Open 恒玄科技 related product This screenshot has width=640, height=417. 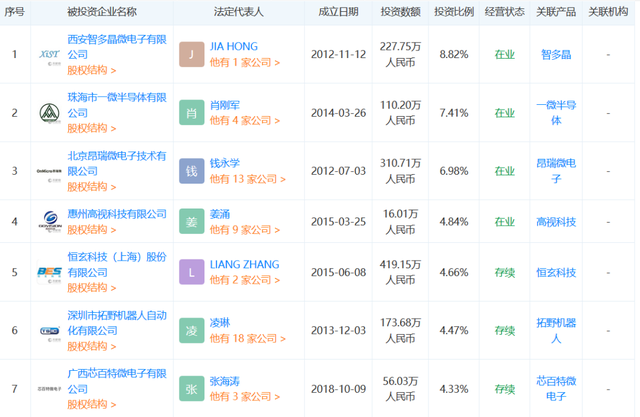click(x=556, y=273)
